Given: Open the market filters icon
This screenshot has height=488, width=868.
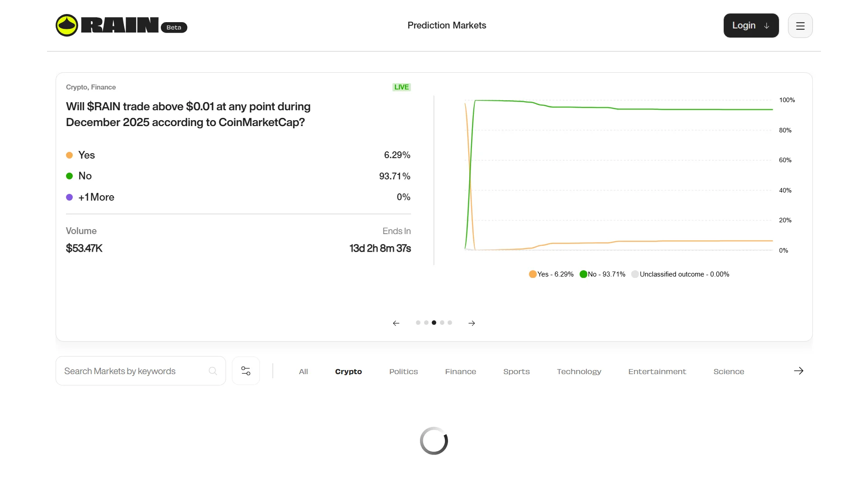Looking at the screenshot, I should pos(246,371).
